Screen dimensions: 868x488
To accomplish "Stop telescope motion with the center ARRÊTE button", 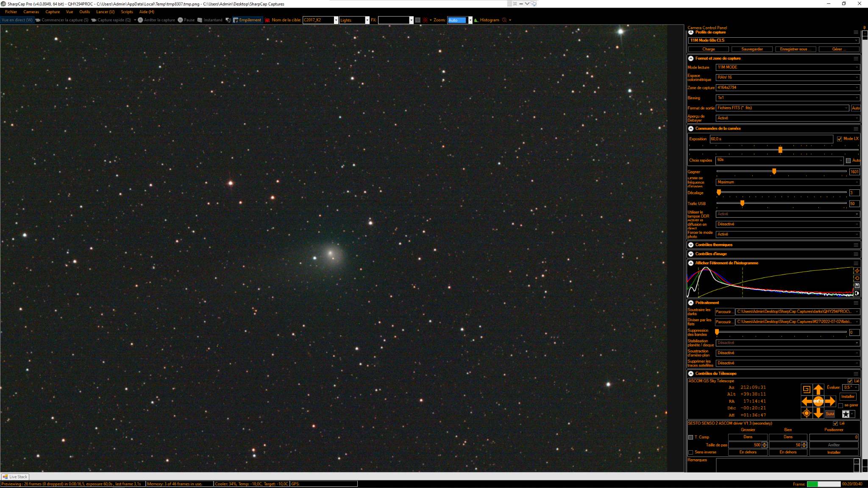I will pyautogui.click(x=818, y=401).
